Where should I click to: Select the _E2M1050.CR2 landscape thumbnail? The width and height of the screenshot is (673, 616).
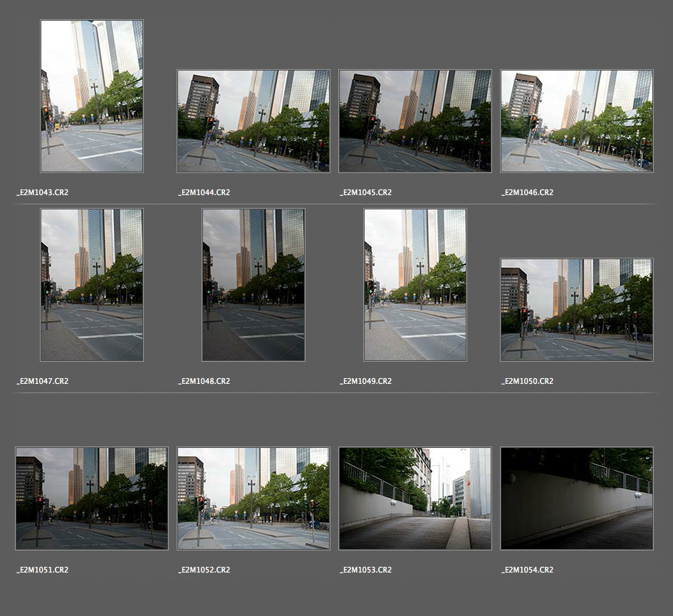[x=577, y=310]
